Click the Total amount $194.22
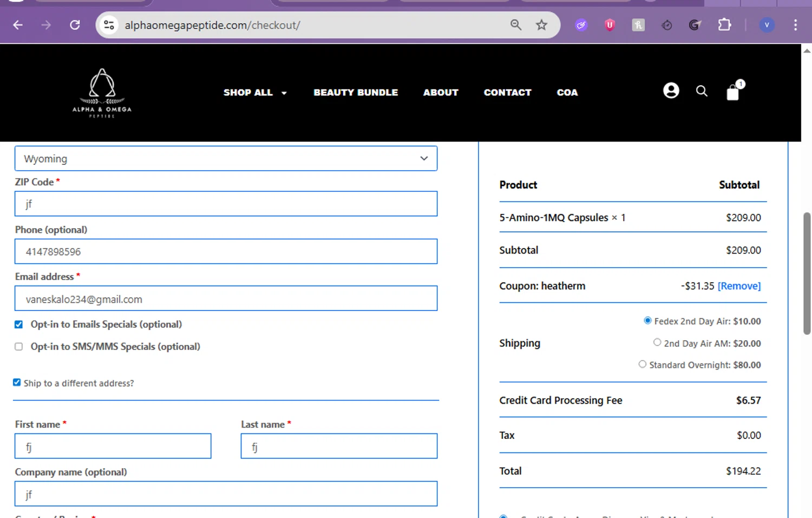812x518 pixels. click(743, 471)
